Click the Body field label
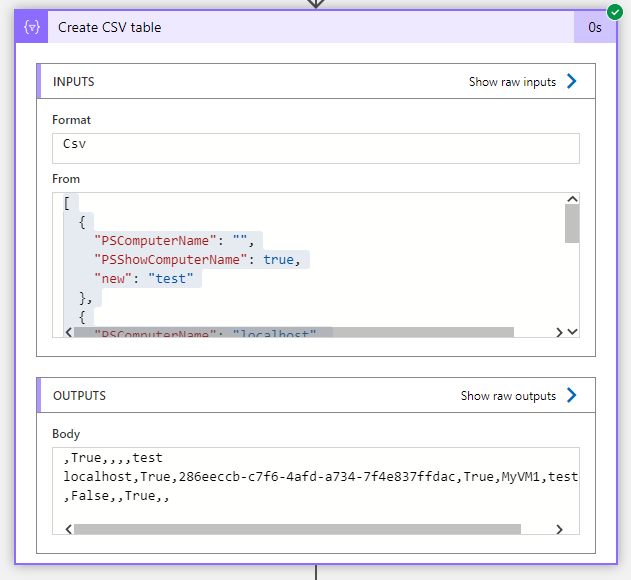The image size is (631, 580). [x=66, y=434]
